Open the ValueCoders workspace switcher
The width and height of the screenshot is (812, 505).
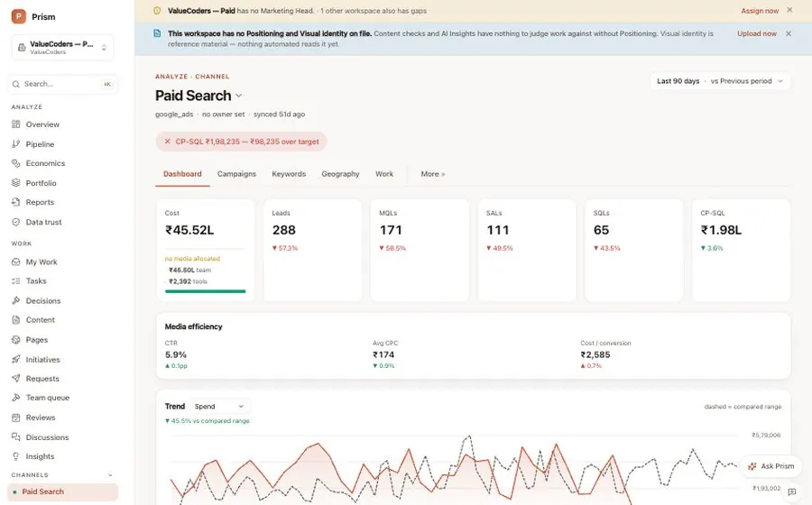[x=62, y=47]
